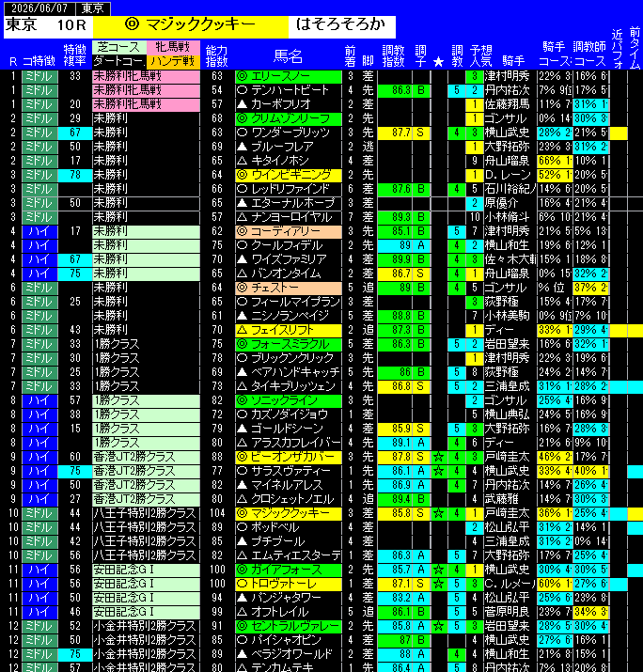Click the 調教指数 column header
The width and height of the screenshot is (643, 672).
point(394,55)
